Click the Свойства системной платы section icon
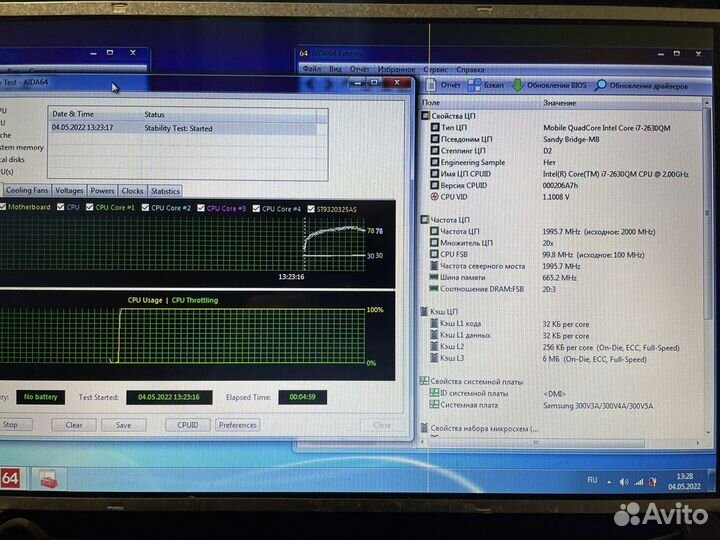The image size is (720, 540). click(424, 381)
